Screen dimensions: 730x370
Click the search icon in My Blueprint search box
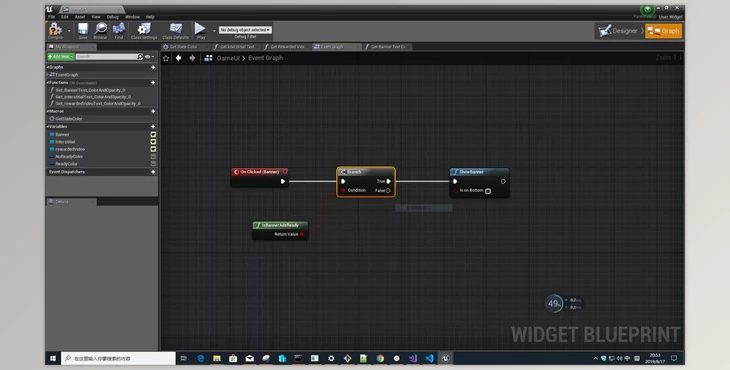pyautogui.click(x=140, y=57)
